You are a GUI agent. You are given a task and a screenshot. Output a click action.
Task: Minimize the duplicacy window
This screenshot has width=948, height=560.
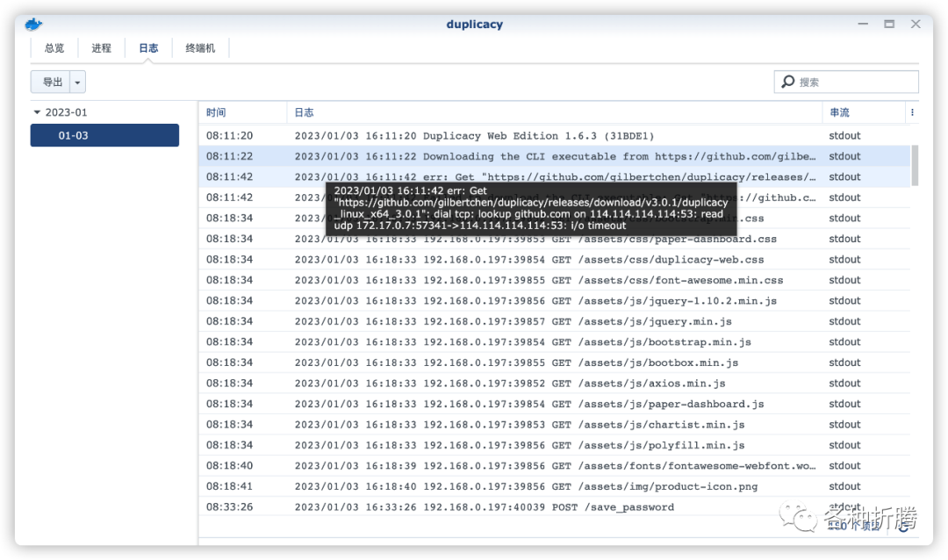[x=863, y=25]
